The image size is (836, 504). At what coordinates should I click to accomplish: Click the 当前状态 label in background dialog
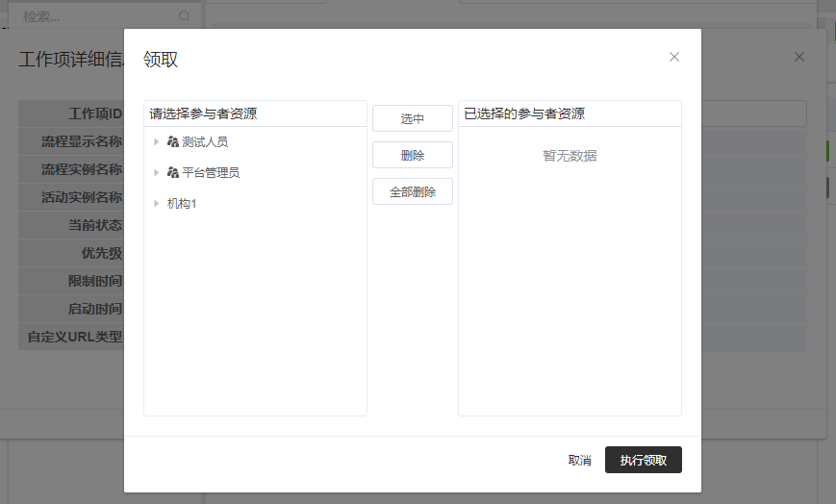[x=95, y=225]
